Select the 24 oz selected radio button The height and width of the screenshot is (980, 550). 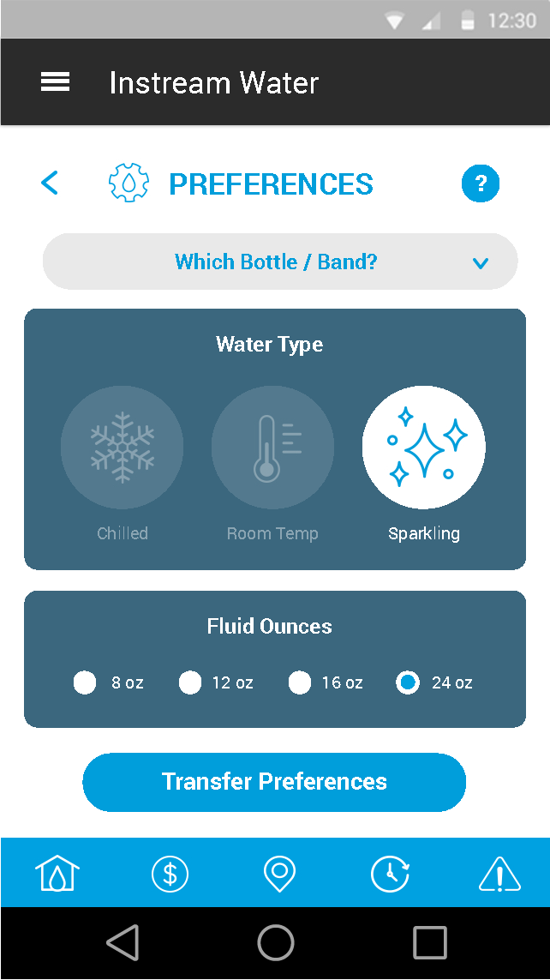pyautogui.click(x=408, y=682)
